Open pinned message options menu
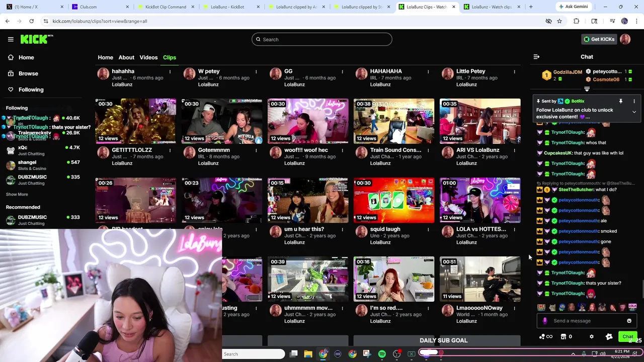Viewport: 644px width, 362px height. (x=634, y=101)
